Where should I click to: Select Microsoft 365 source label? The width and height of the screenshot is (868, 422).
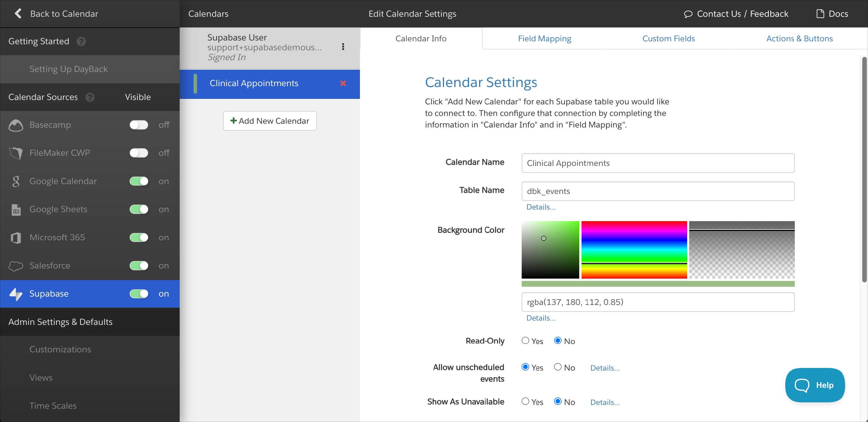pos(57,237)
